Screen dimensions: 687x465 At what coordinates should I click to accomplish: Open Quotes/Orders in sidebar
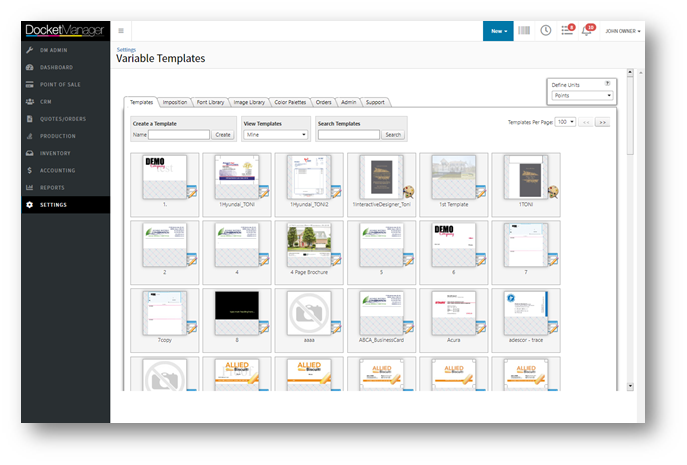66,119
